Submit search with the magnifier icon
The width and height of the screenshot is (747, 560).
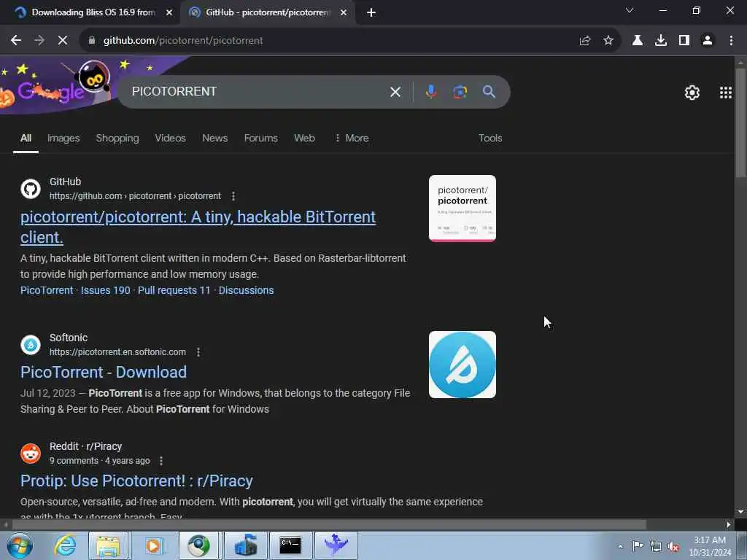[489, 91]
